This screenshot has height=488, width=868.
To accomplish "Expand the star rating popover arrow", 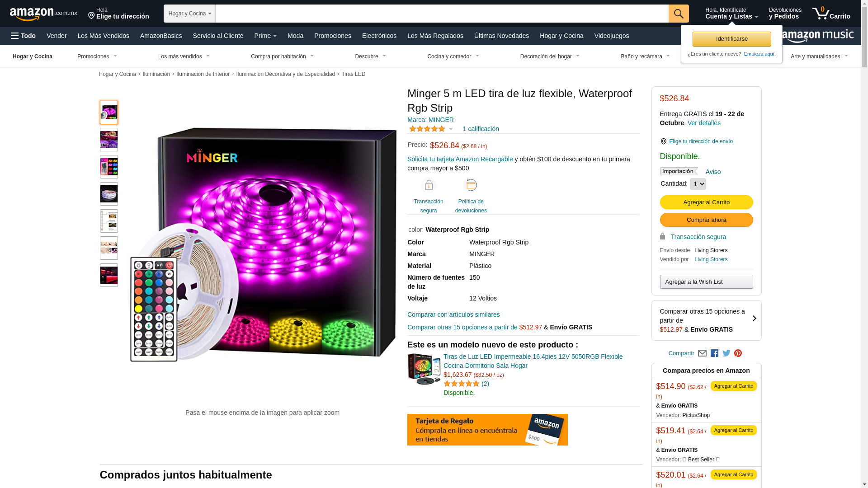I will [x=451, y=129].
